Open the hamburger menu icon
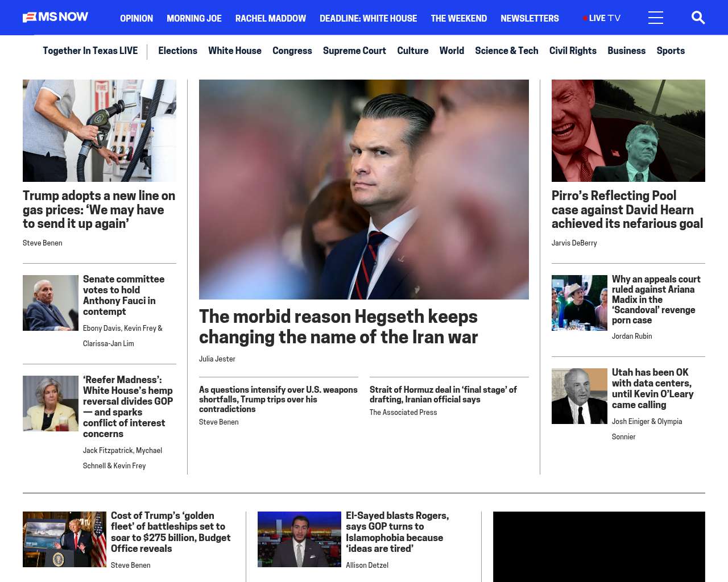Screen dimensions: 728x582 coord(656,18)
